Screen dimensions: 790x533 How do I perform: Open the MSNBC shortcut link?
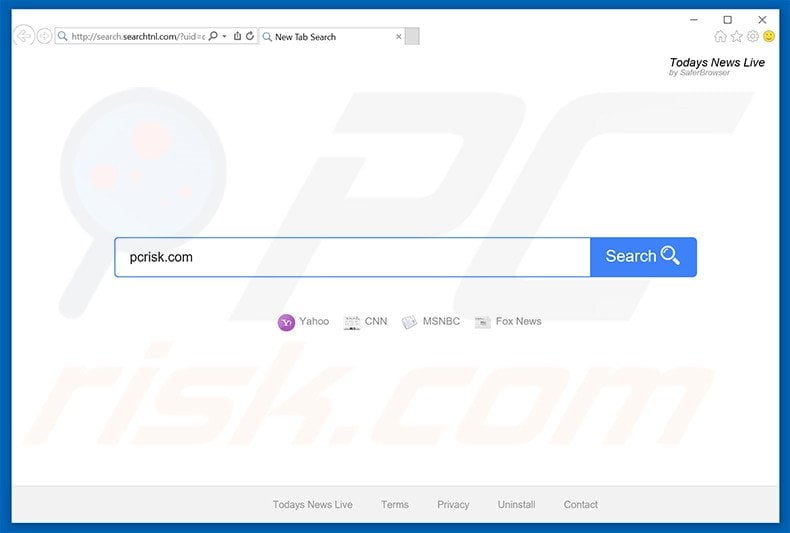point(431,321)
